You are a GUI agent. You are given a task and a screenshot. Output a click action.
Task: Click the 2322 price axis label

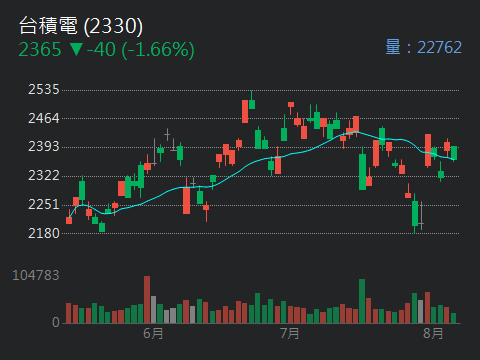tap(44, 176)
